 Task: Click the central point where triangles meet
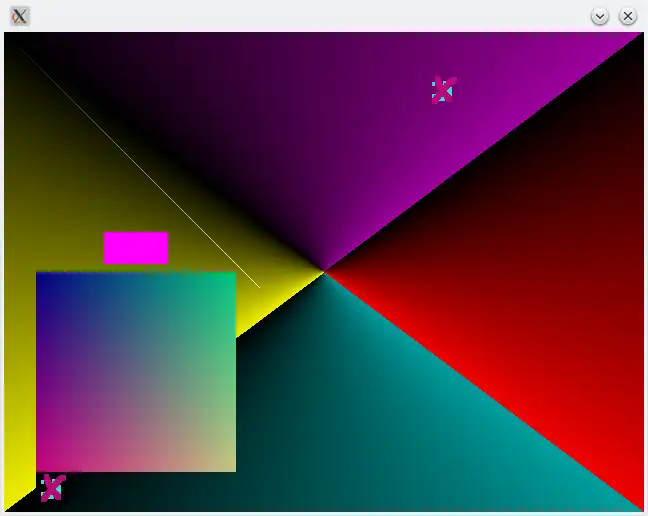324,272
